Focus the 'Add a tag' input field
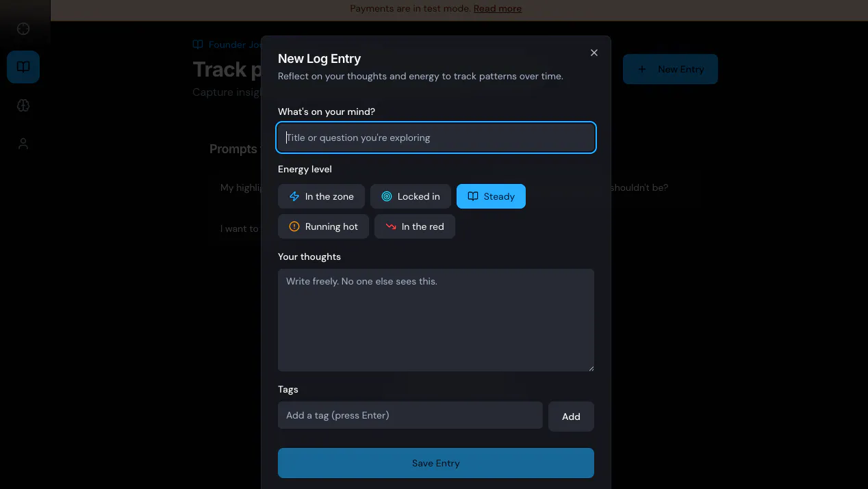The height and width of the screenshot is (489, 868). tap(410, 415)
